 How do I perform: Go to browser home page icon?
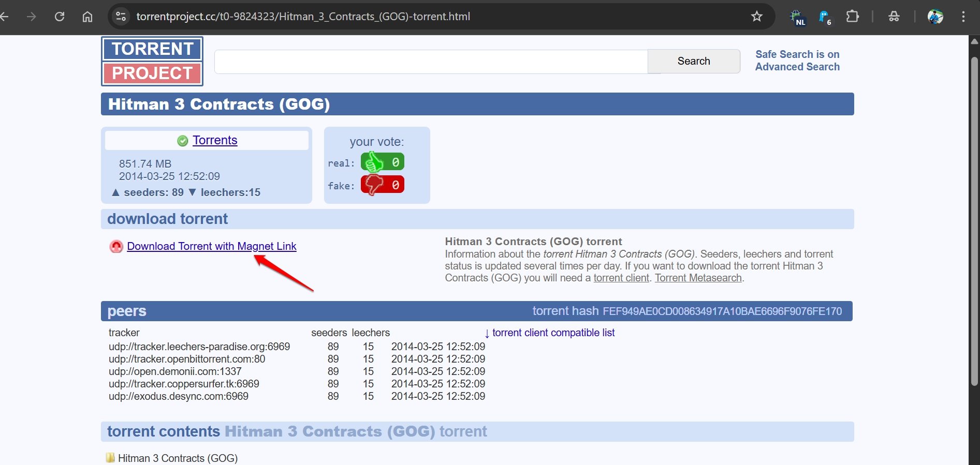coord(87,17)
